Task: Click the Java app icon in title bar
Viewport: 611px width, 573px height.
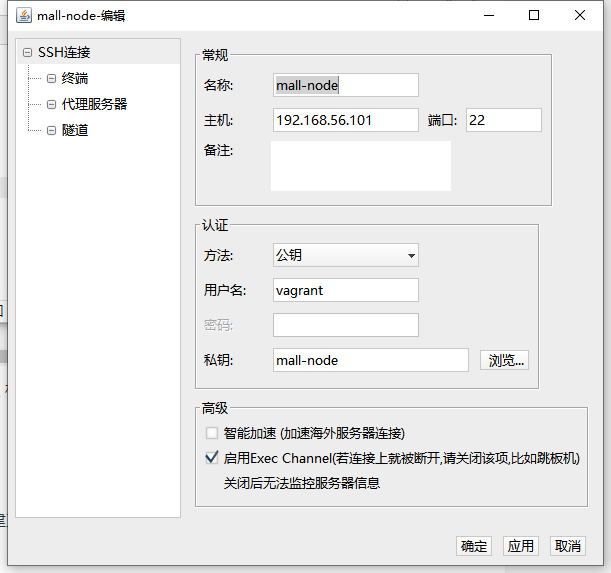Action: pyautogui.click(x=24, y=16)
